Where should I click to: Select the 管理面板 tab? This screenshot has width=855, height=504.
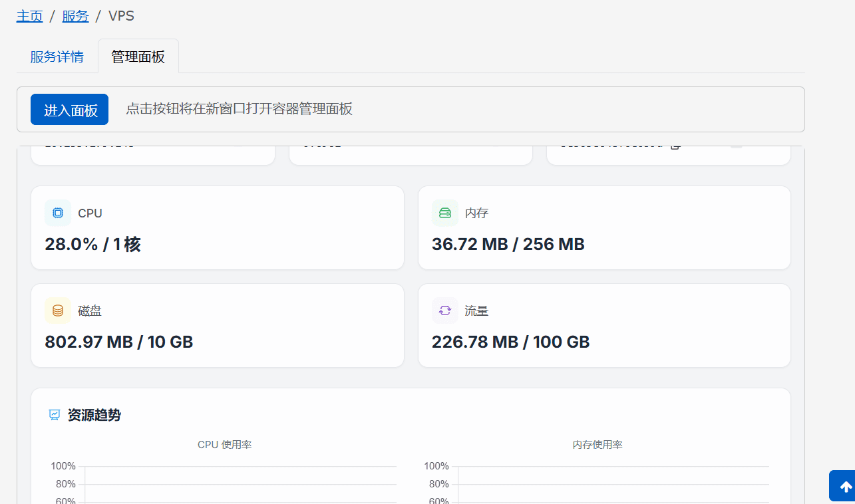tap(138, 57)
